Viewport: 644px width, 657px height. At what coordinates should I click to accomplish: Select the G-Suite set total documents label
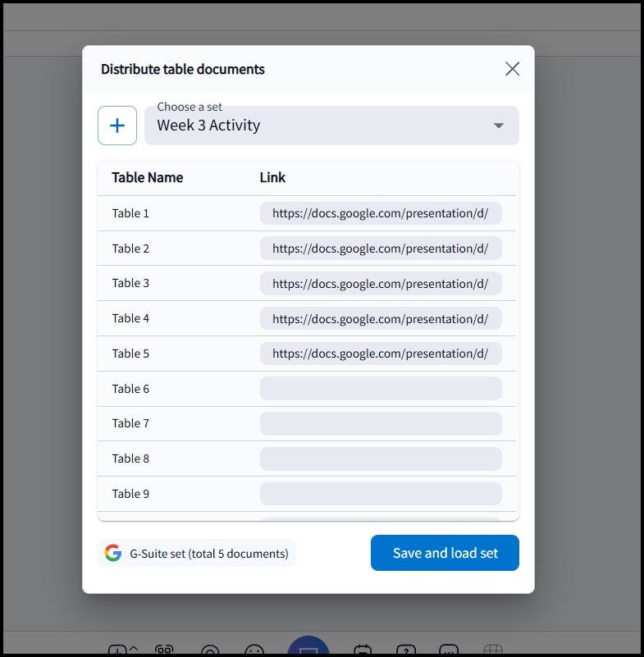208,554
